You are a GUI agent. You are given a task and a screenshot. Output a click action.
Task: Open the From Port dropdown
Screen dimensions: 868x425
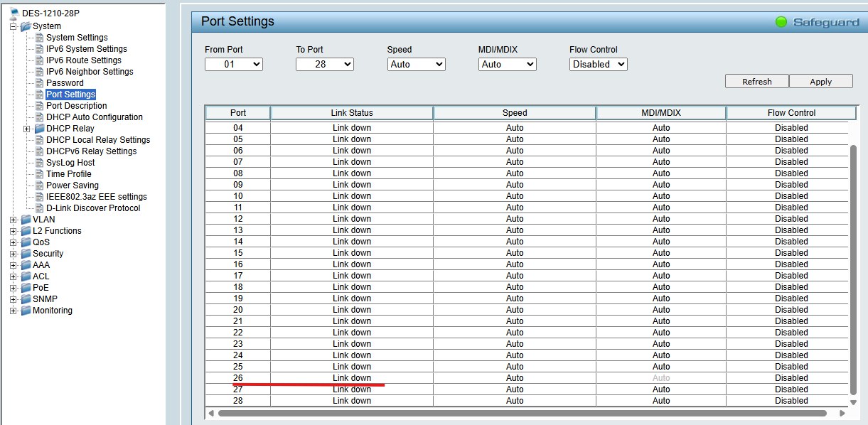point(234,64)
